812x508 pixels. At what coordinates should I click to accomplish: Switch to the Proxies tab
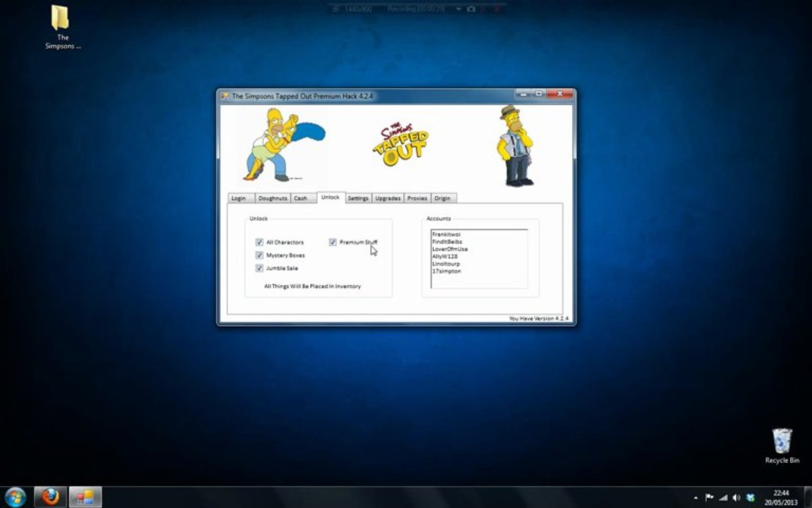pos(417,198)
